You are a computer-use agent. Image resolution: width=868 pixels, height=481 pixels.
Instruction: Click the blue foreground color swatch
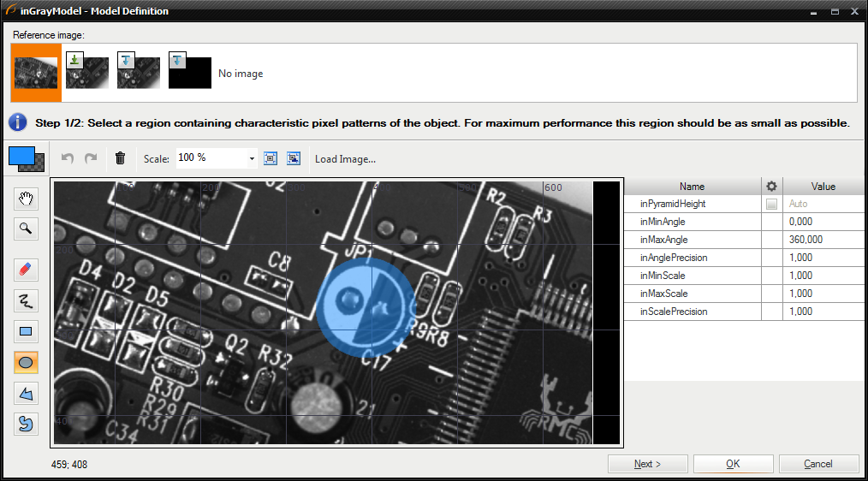point(21,156)
